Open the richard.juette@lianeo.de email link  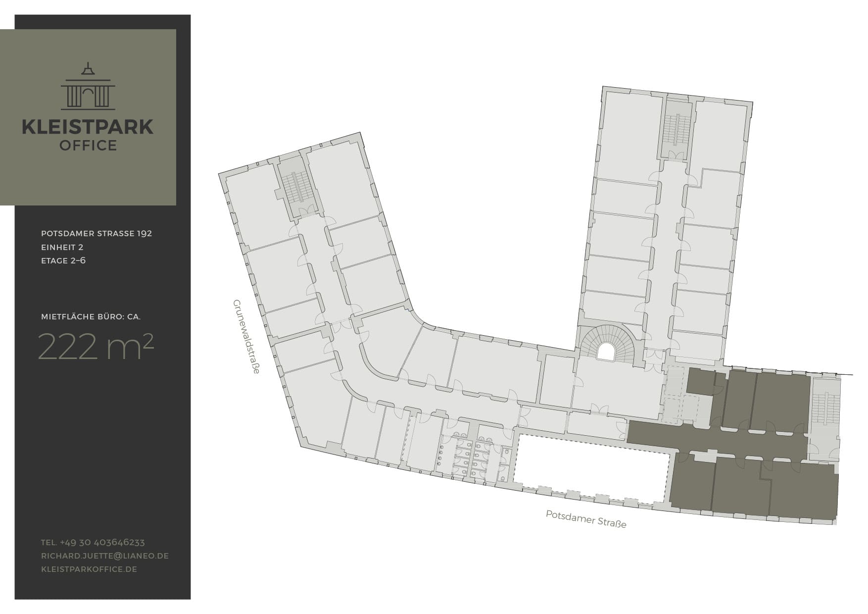[x=105, y=556]
